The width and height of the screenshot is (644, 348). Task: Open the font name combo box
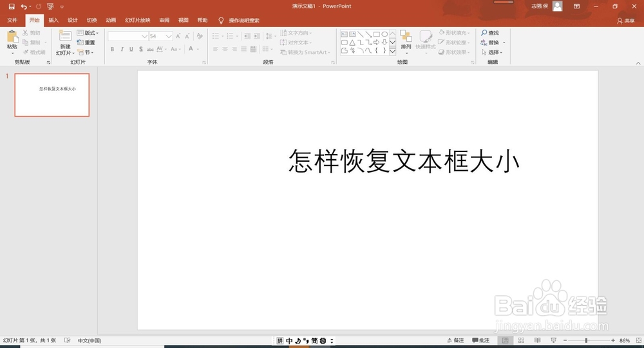click(128, 36)
